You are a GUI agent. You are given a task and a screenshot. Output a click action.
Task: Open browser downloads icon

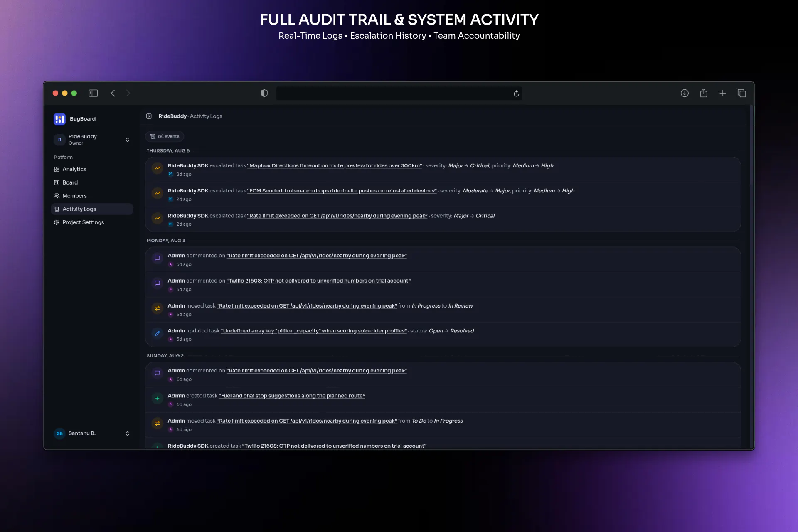point(685,93)
